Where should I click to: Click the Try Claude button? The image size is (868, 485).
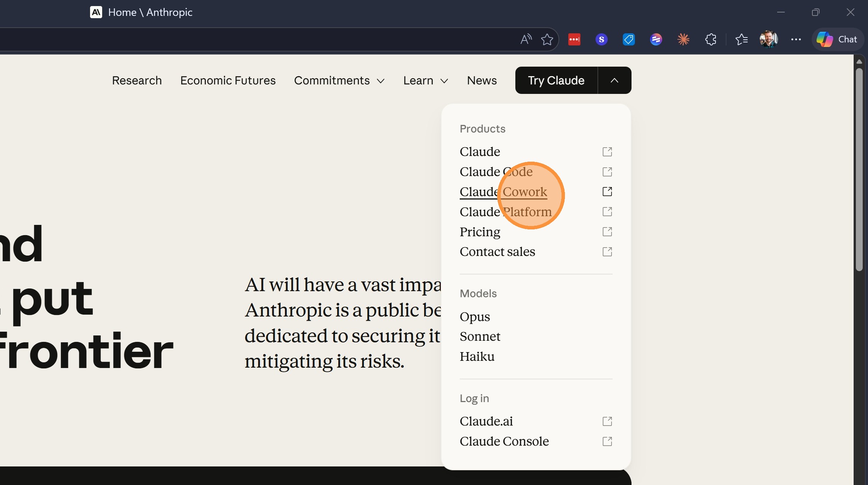tap(556, 80)
